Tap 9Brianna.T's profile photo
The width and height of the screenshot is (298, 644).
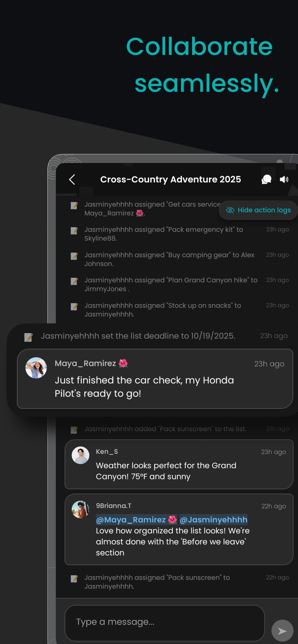point(80,509)
